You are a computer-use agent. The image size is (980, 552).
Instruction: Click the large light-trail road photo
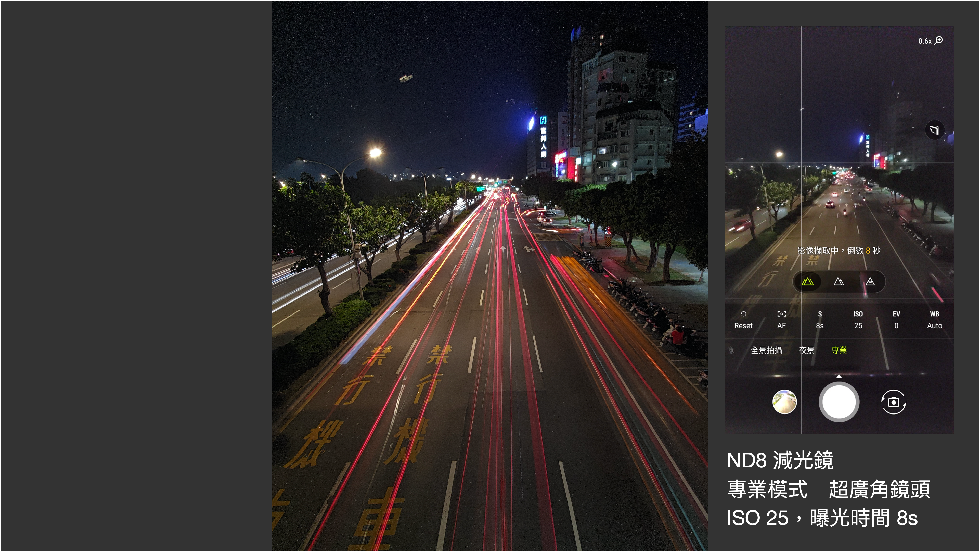click(490, 276)
